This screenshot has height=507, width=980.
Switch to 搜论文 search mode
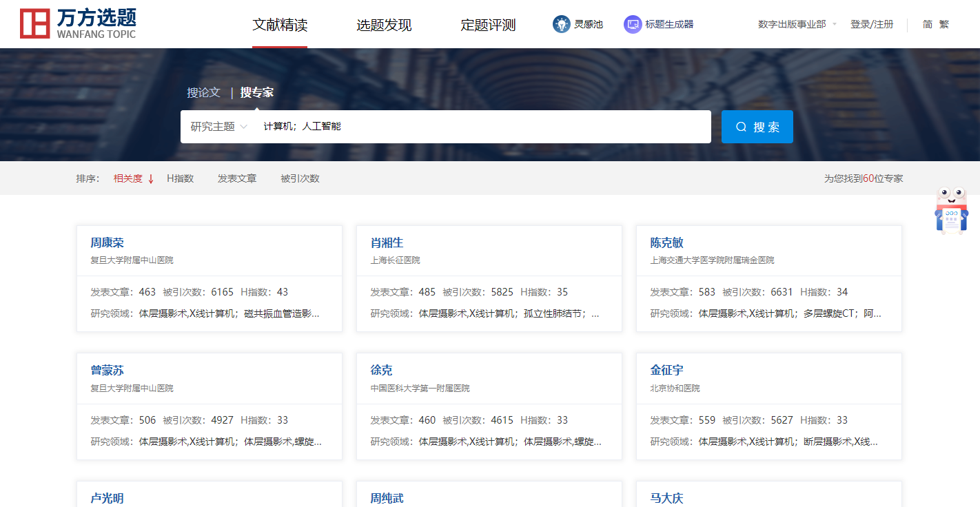[x=203, y=92]
